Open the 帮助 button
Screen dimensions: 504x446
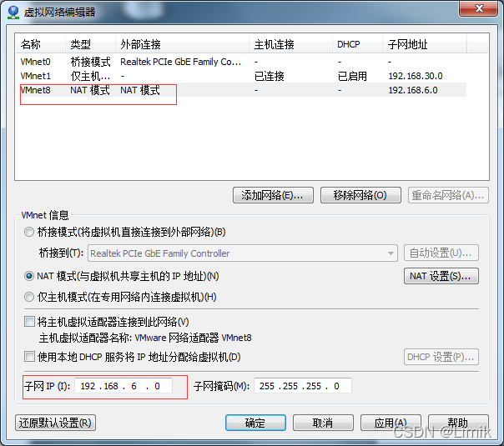(x=458, y=423)
